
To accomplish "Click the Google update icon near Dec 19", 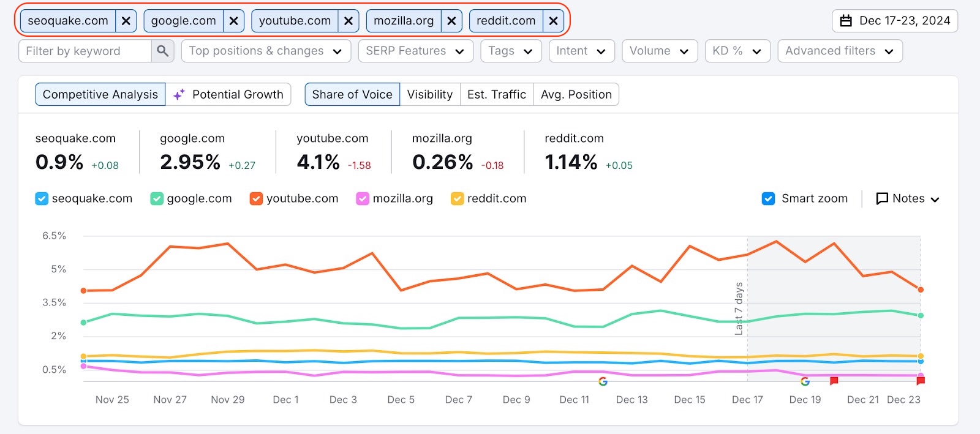I will [804, 381].
